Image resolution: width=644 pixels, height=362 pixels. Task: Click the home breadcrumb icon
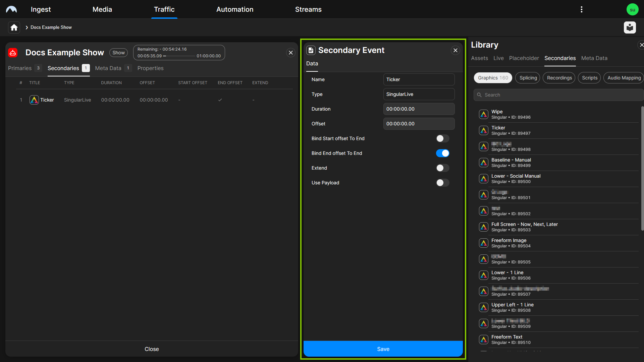pos(13,27)
